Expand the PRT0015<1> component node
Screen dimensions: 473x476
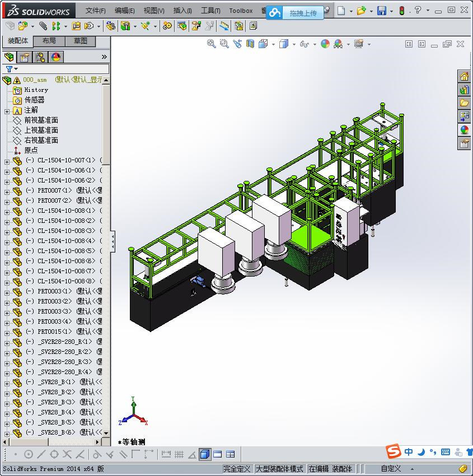[x=7, y=333]
